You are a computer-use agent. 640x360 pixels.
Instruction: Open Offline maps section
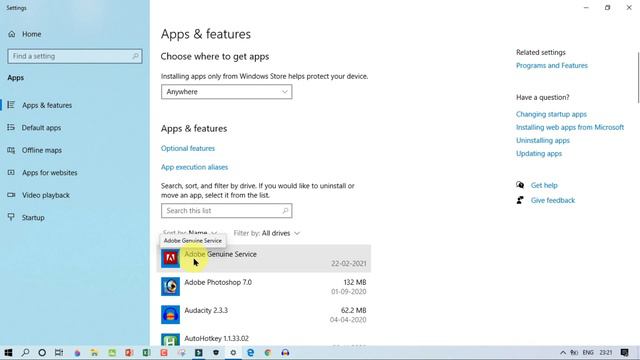pyautogui.click(x=35, y=150)
